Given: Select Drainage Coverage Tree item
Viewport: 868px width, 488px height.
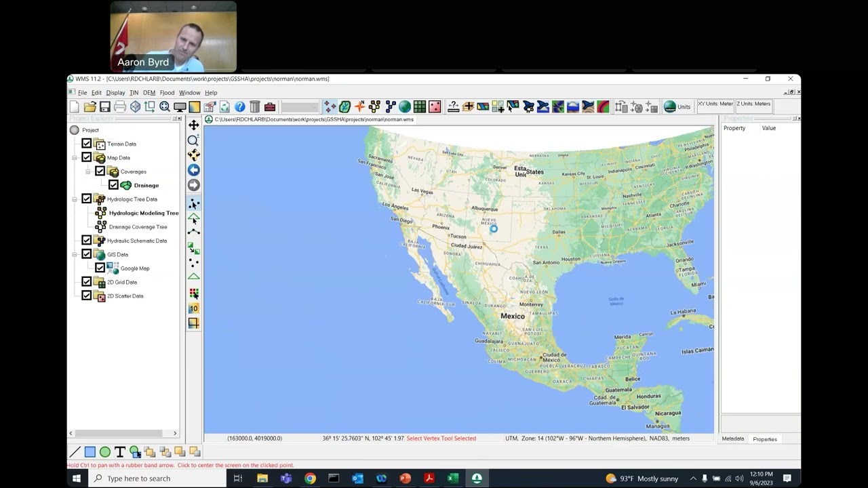Looking at the screenshot, I should tap(138, 227).
